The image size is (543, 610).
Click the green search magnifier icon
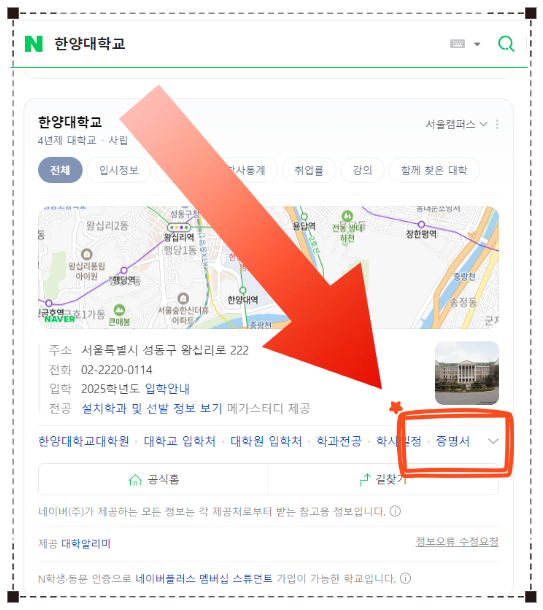(506, 44)
